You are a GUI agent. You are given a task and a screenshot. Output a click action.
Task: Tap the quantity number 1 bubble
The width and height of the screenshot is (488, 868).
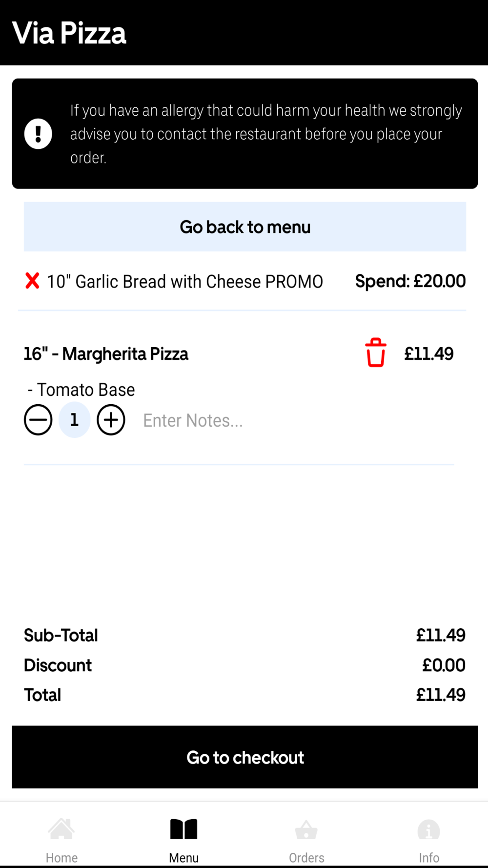(x=74, y=420)
